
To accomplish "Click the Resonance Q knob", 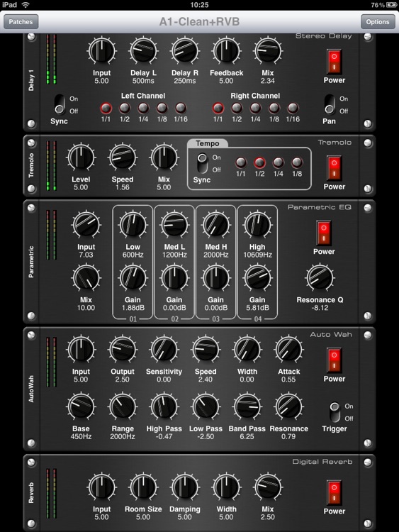I will click(x=320, y=278).
